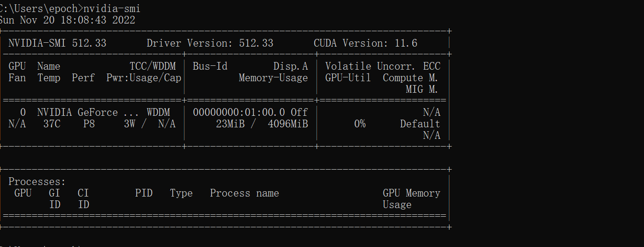The height and width of the screenshot is (247, 644).
Task: Click the GPU-Util column header
Action: [x=348, y=78]
